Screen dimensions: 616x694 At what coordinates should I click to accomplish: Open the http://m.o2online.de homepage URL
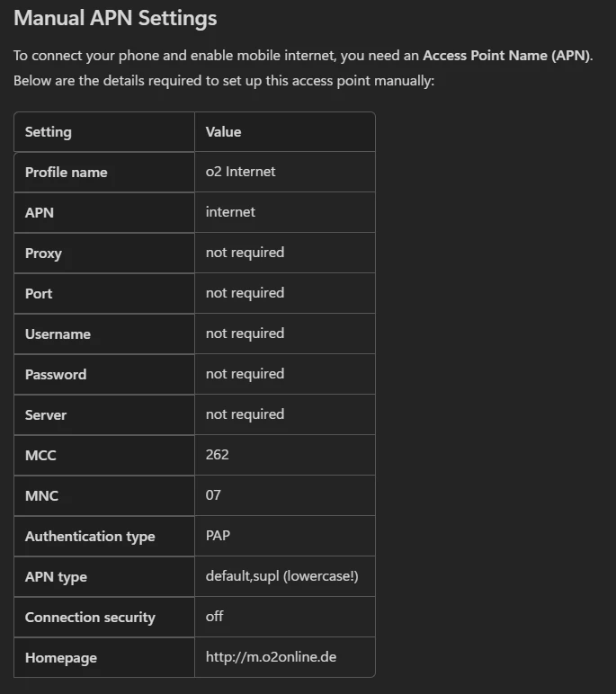271,657
